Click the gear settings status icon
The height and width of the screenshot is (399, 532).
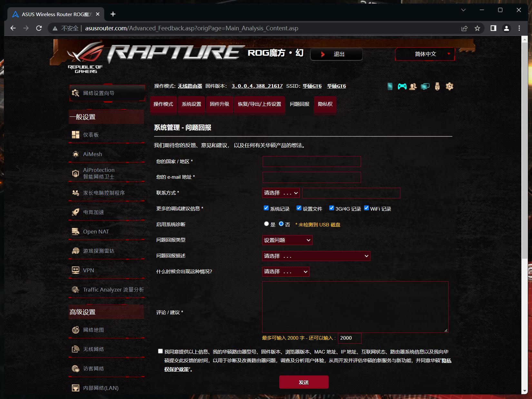449,86
